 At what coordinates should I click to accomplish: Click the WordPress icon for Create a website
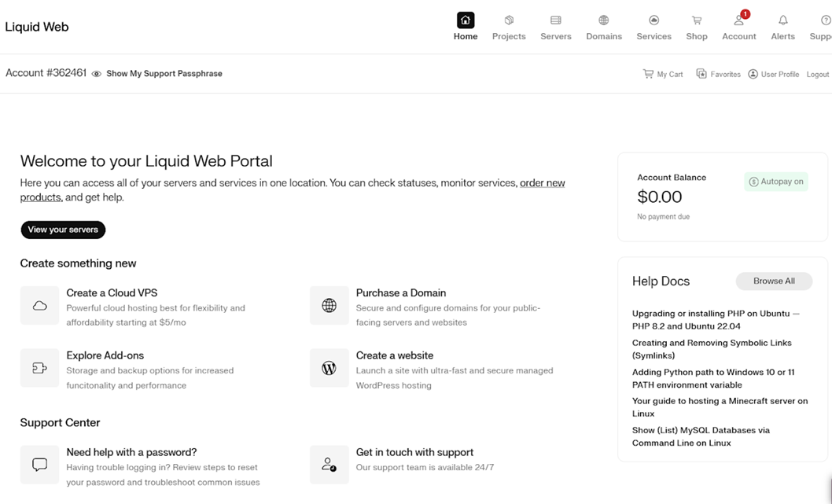pyautogui.click(x=329, y=368)
